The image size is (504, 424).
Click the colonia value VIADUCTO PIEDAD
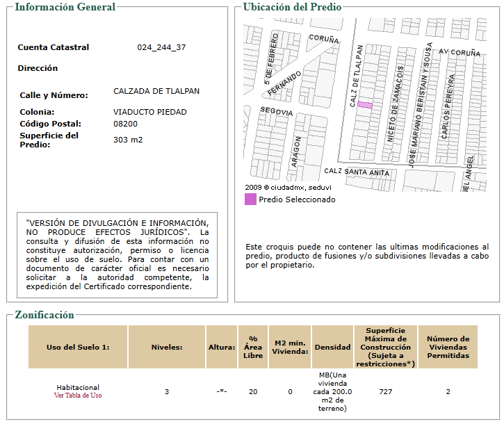point(149,112)
